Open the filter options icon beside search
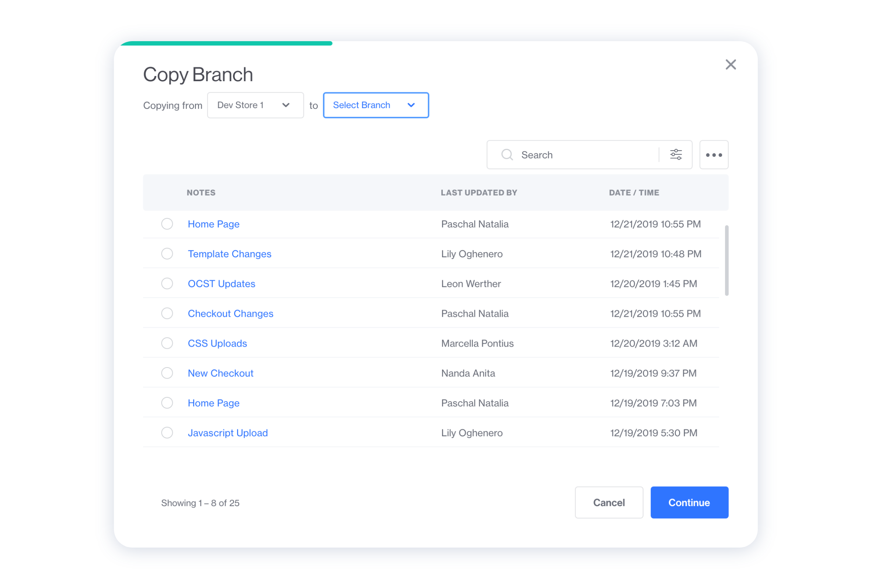Screen dimensions: 882x588 pos(676,154)
